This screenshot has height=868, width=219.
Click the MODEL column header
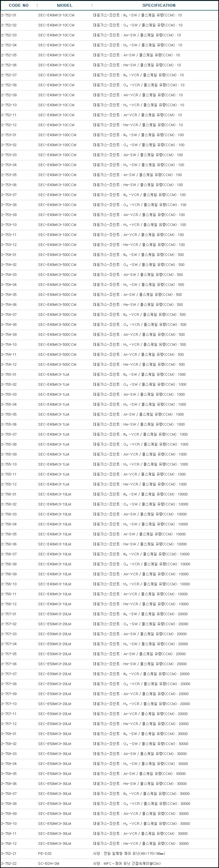pyautogui.click(x=65, y=5)
